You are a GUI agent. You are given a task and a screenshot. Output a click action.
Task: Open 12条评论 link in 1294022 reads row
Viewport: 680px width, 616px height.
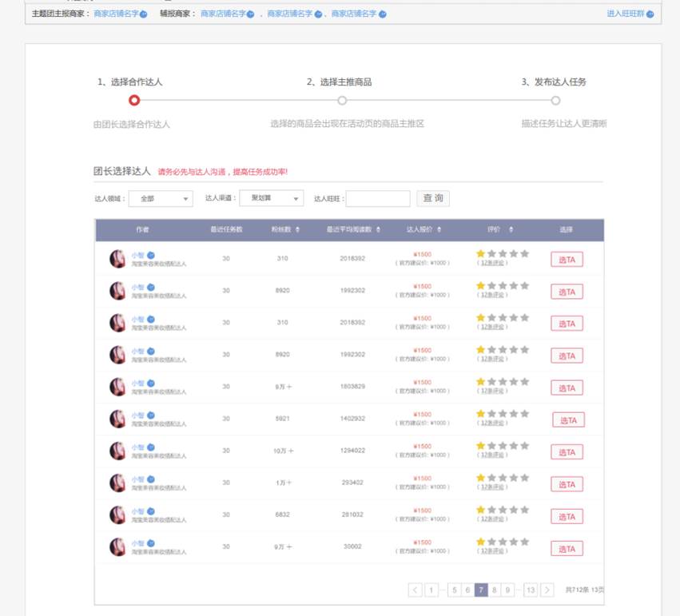[x=492, y=455]
